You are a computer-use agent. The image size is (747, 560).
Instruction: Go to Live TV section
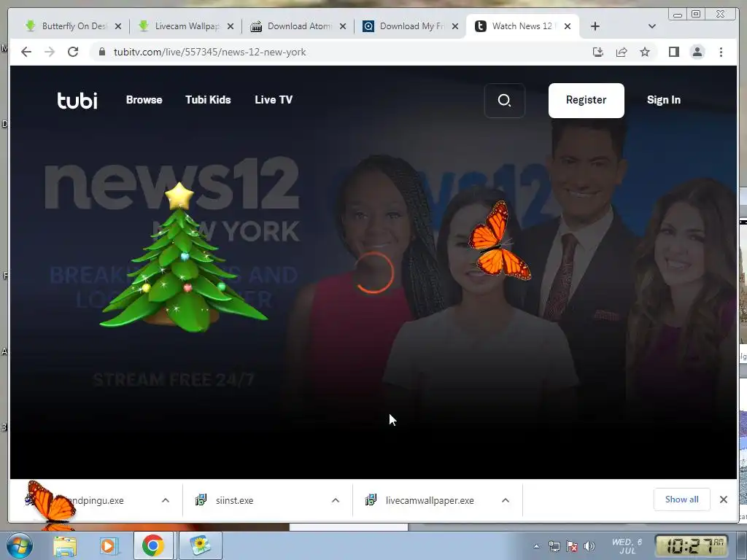point(274,99)
